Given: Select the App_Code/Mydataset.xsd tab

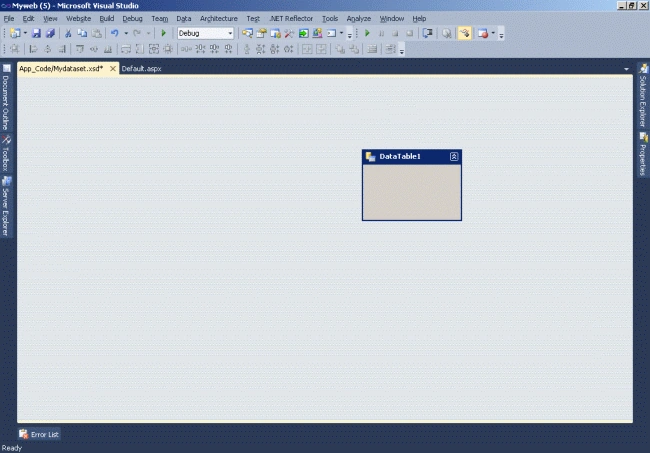Looking at the screenshot, I should (x=61, y=69).
